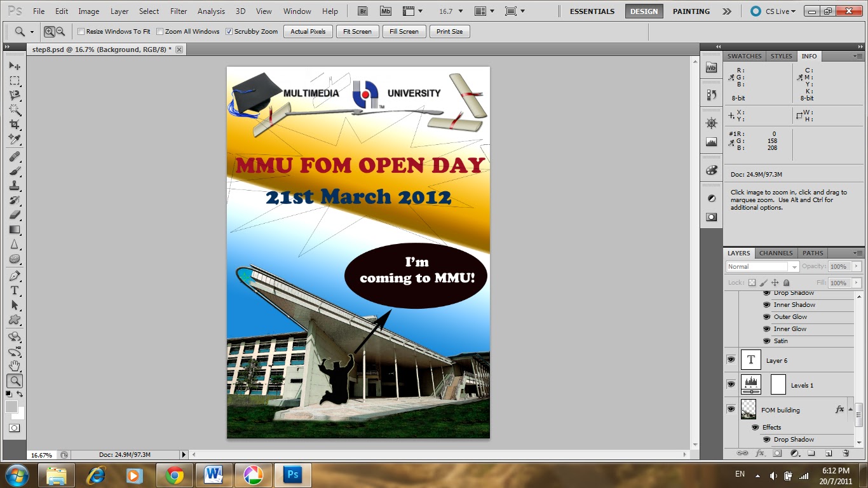Click the foreground color swatch
This screenshot has height=488, width=868.
click(x=11, y=407)
